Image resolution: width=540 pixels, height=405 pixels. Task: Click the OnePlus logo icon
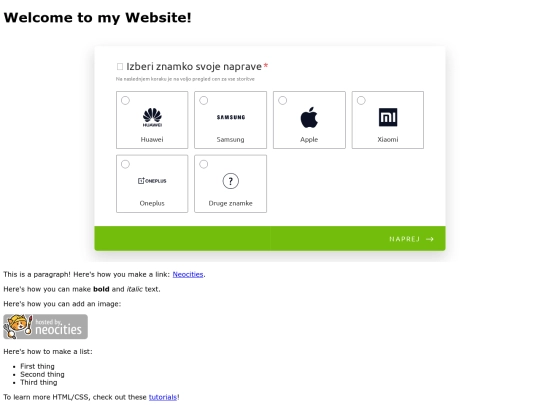pos(152,181)
